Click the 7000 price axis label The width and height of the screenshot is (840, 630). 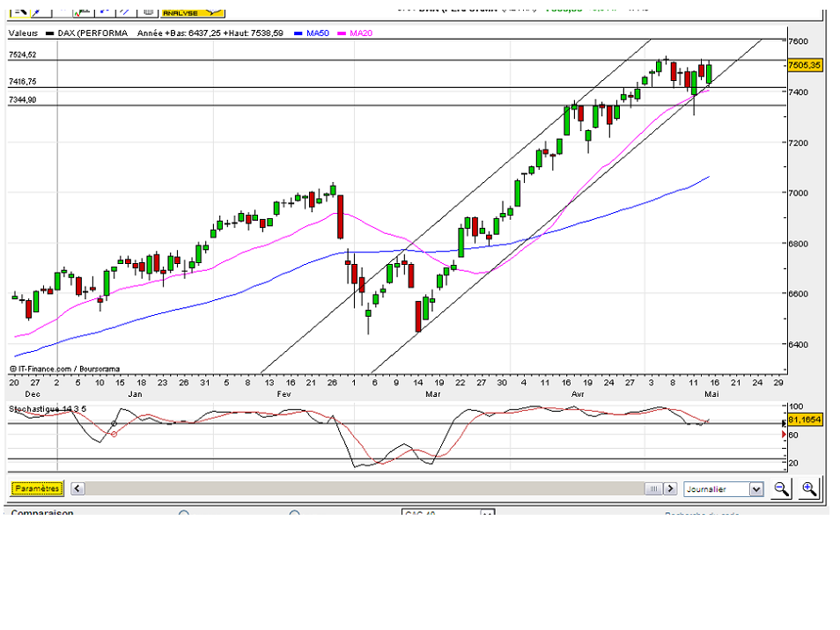(x=799, y=193)
